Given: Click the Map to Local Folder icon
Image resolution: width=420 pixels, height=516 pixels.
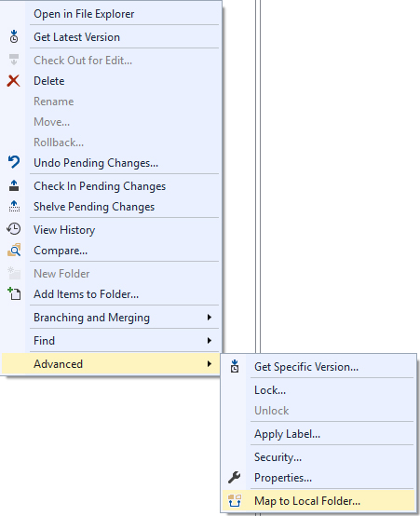Looking at the screenshot, I should tap(235, 500).
